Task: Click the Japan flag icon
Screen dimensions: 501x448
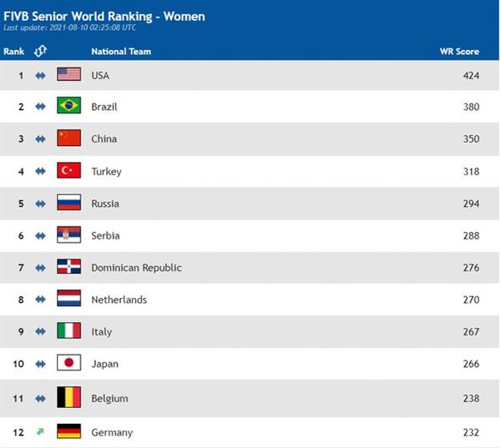Action: click(68, 362)
